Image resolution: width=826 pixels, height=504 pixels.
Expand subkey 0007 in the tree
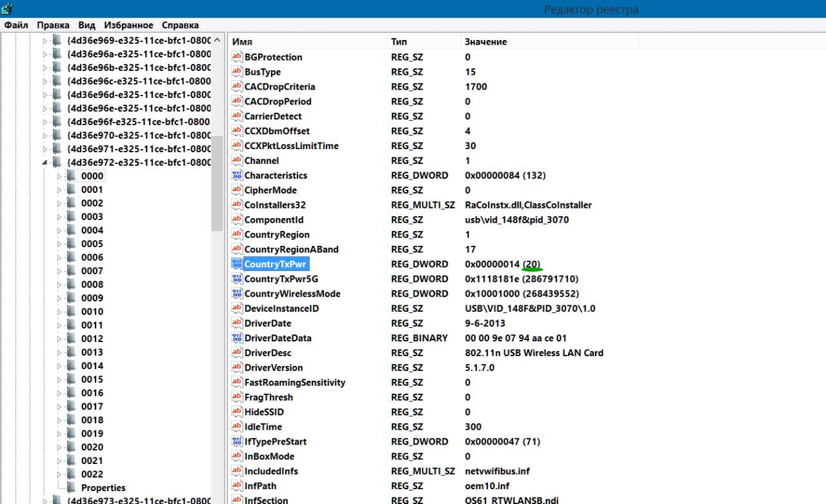pyautogui.click(x=59, y=271)
